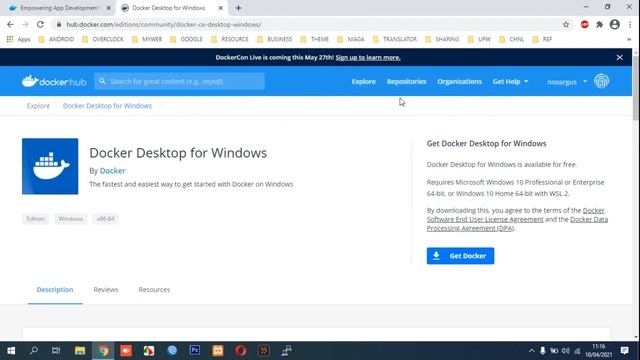Focus the Docker Hub search field
This screenshot has height=360, width=640.
(x=180, y=81)
